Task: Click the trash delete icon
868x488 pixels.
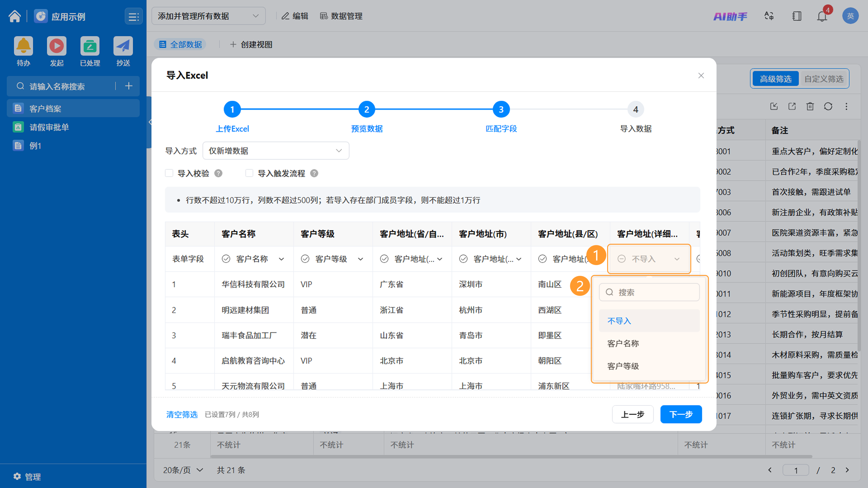Action: pos(810,107)
